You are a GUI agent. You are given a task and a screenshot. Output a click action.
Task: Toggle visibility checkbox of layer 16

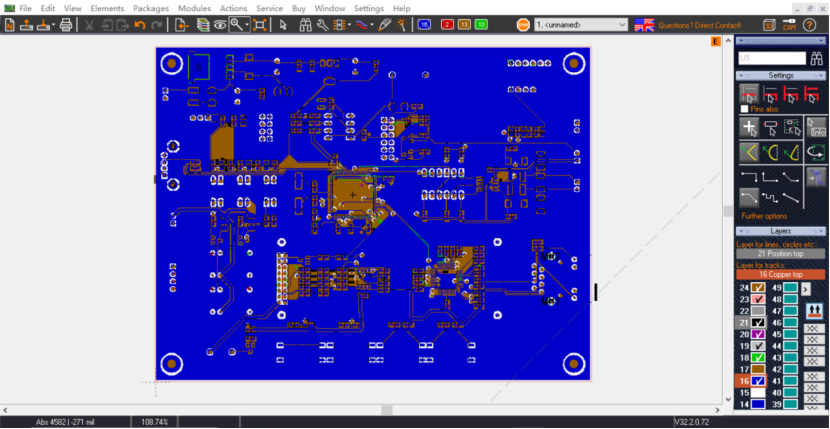[x=759, y=381]
